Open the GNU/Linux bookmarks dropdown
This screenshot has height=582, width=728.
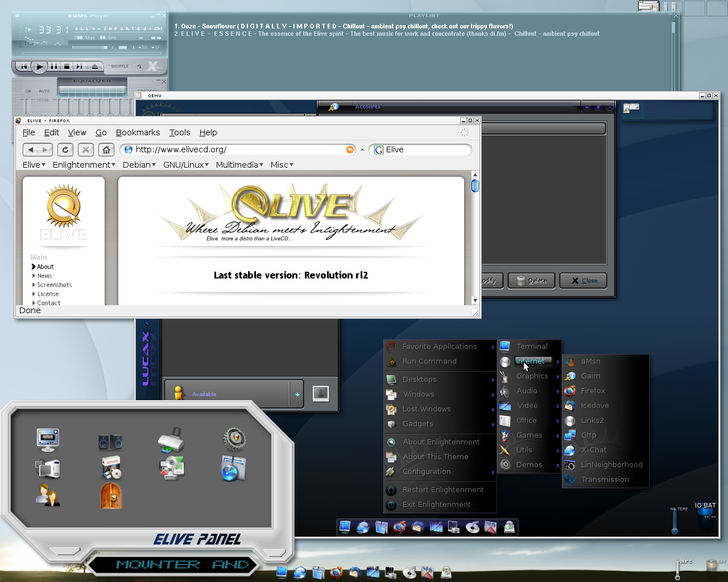(x=186, y=165)
